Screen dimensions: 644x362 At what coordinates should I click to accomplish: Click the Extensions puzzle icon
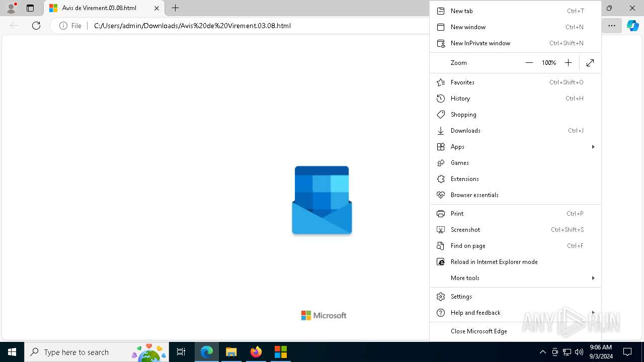pos(441,179)
